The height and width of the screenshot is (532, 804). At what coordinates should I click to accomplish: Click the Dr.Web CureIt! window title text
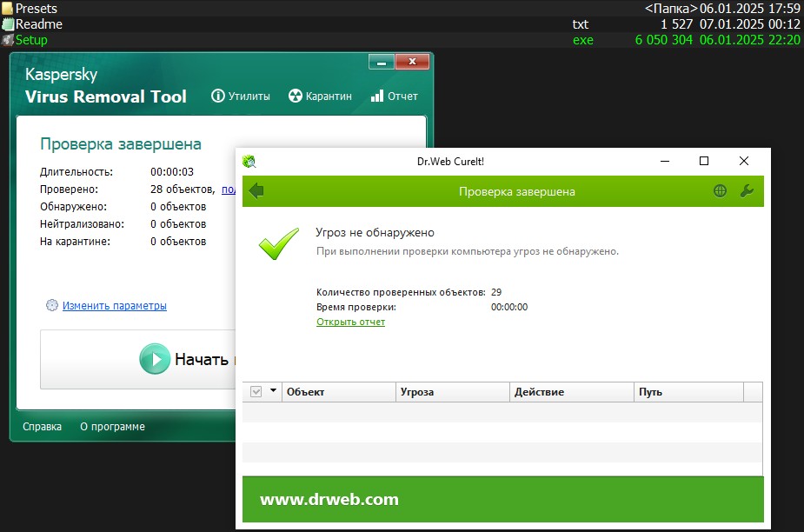tap(451, 162)
